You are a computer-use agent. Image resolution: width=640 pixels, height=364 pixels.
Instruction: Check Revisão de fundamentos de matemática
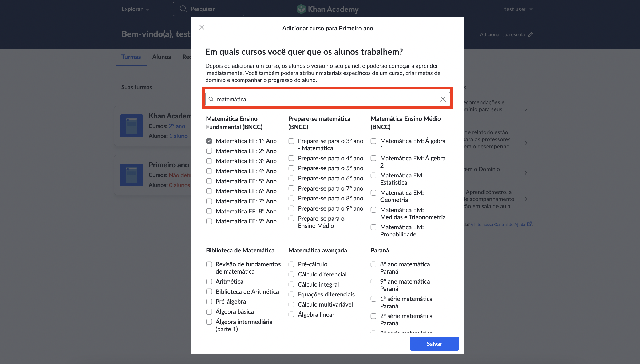[209, 264]
